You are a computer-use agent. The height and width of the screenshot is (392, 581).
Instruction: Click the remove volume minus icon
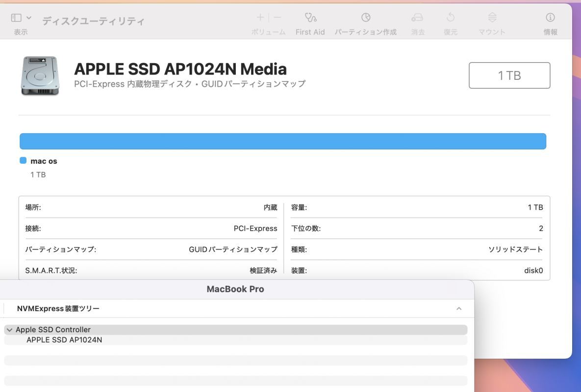pos(277,18)
